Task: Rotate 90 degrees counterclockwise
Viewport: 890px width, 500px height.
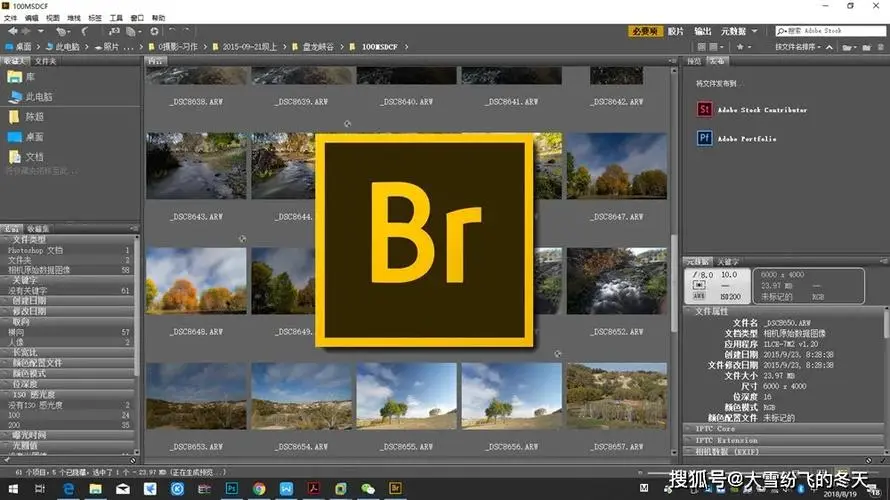Action: (x=172, y=31)
